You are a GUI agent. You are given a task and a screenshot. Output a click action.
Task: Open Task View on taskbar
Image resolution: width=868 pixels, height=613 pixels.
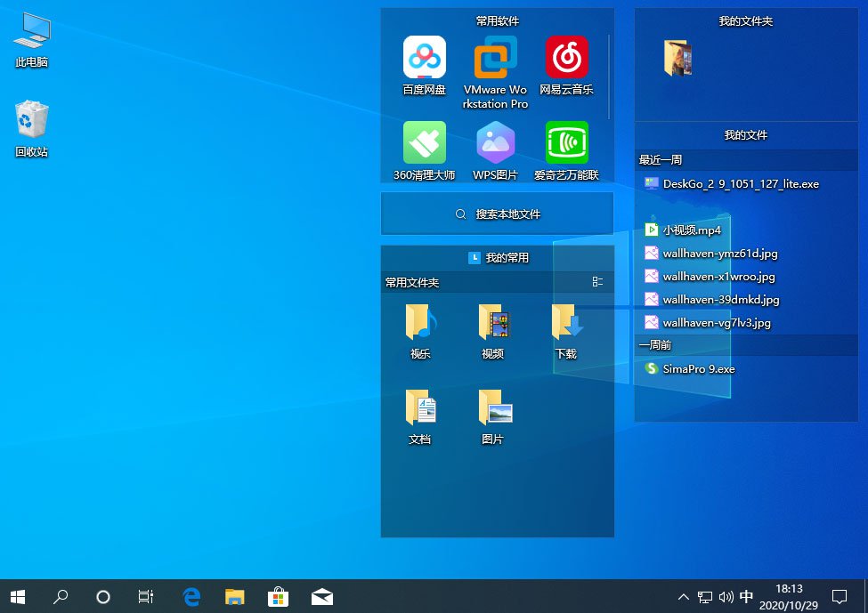(x=146, y=596)
